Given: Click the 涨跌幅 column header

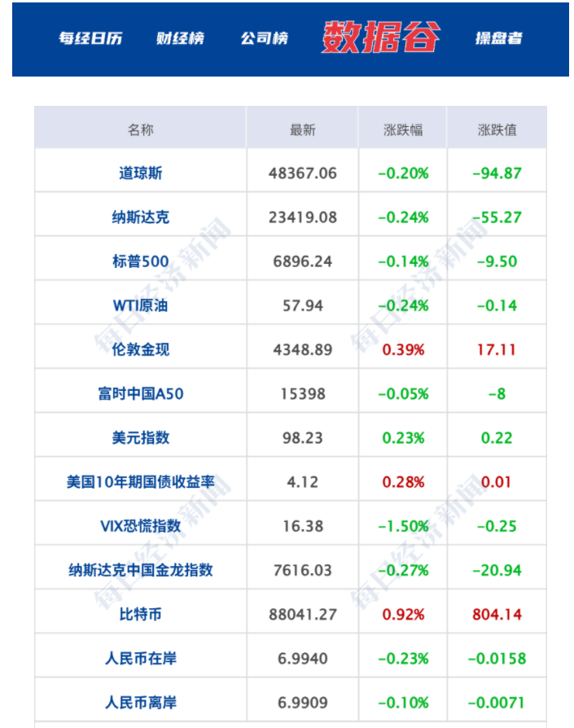Looking at the screenshot, I should [x=403, y=129].
